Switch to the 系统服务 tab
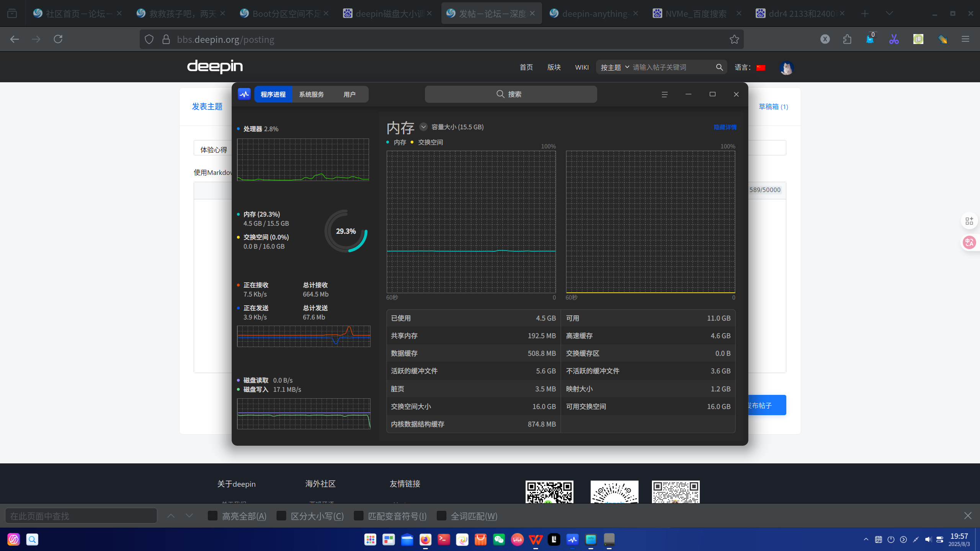Screen dimensions: 980x551 click(311, 94)
